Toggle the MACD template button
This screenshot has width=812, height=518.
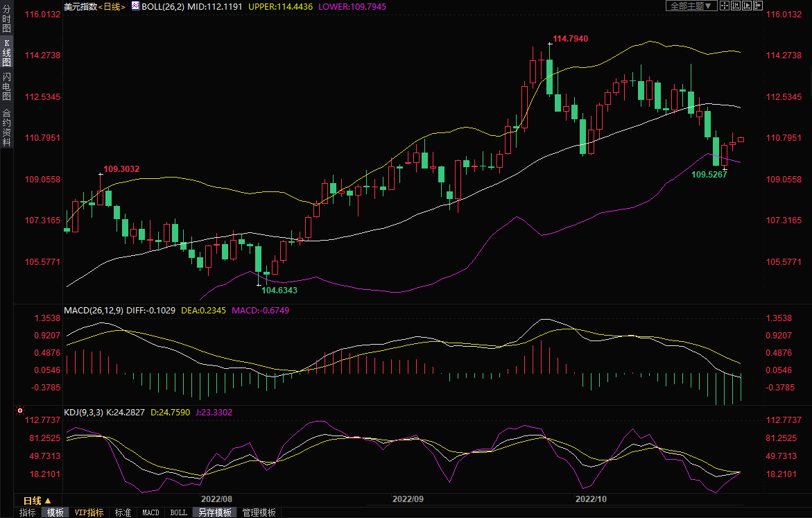coord(150,512)
